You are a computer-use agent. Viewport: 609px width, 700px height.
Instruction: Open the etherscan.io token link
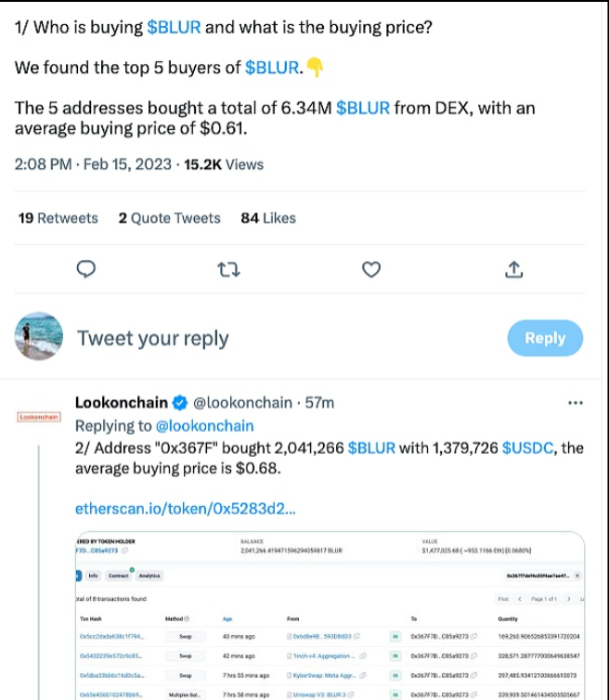(x=186, y=508)
